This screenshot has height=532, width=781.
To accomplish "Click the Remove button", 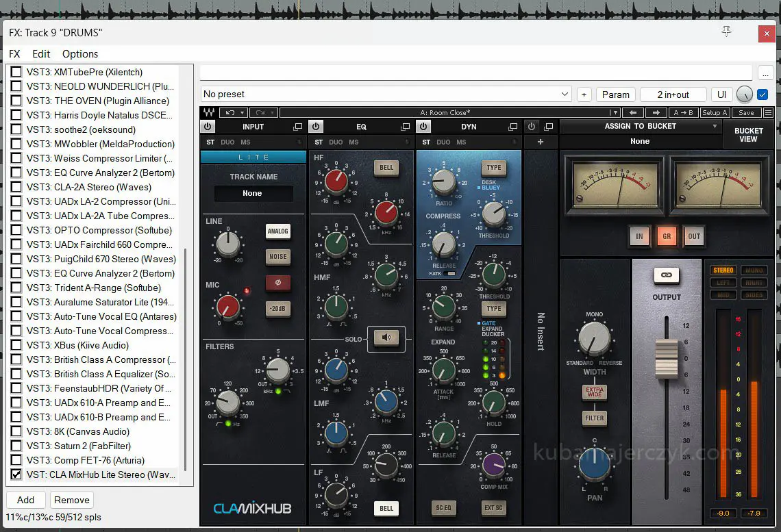I will click(72, 500).
